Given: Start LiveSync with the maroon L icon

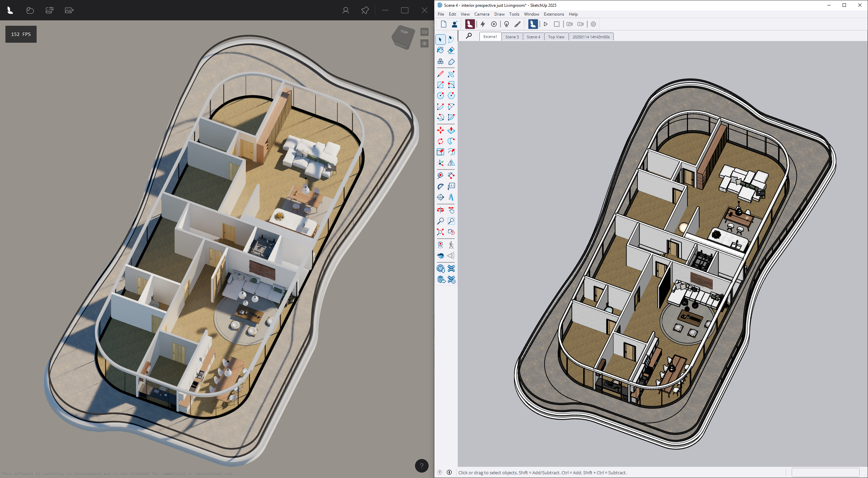Looking at the screenshot, I should pos(470,24).
